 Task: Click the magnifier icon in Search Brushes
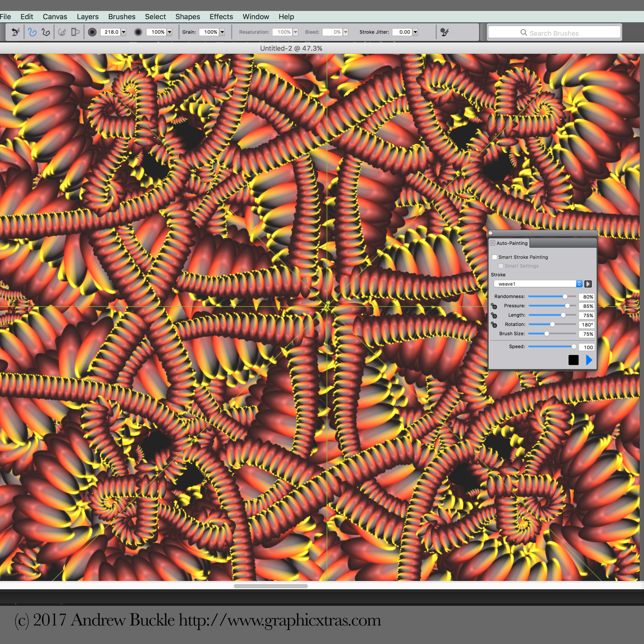pos(524,33)
